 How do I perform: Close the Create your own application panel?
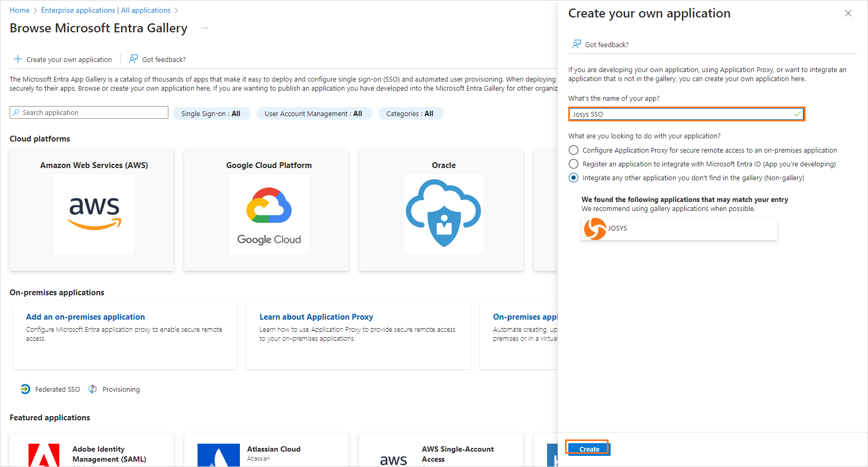848,13
